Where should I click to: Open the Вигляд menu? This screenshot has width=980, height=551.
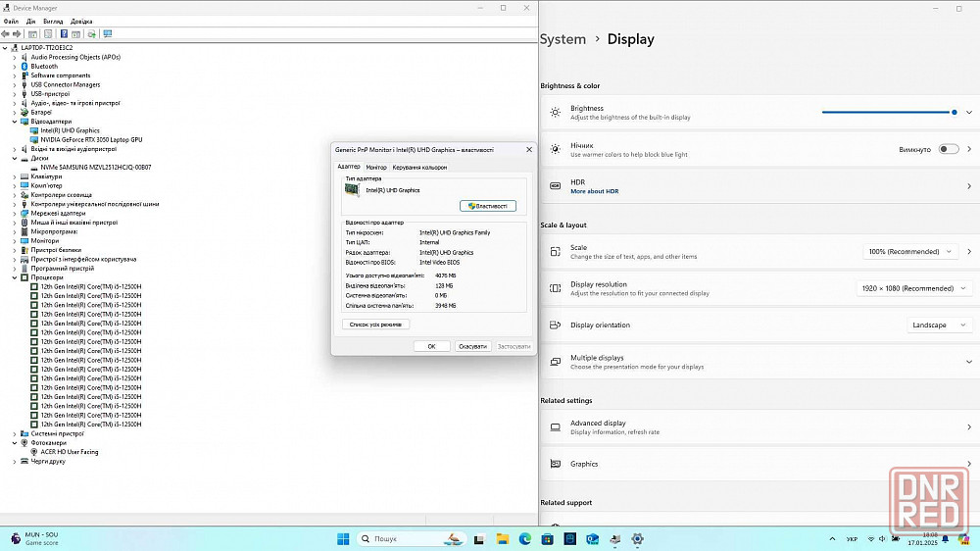53,22
